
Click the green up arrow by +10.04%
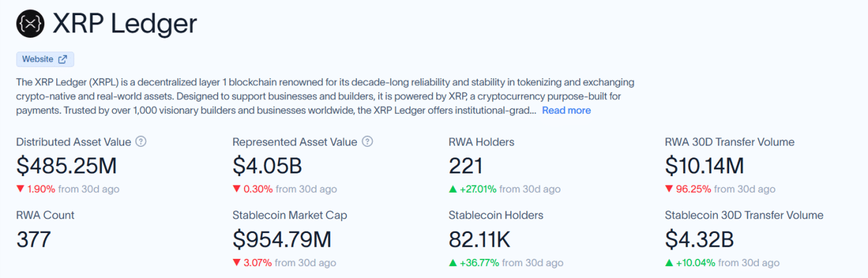tap(669, 263)
